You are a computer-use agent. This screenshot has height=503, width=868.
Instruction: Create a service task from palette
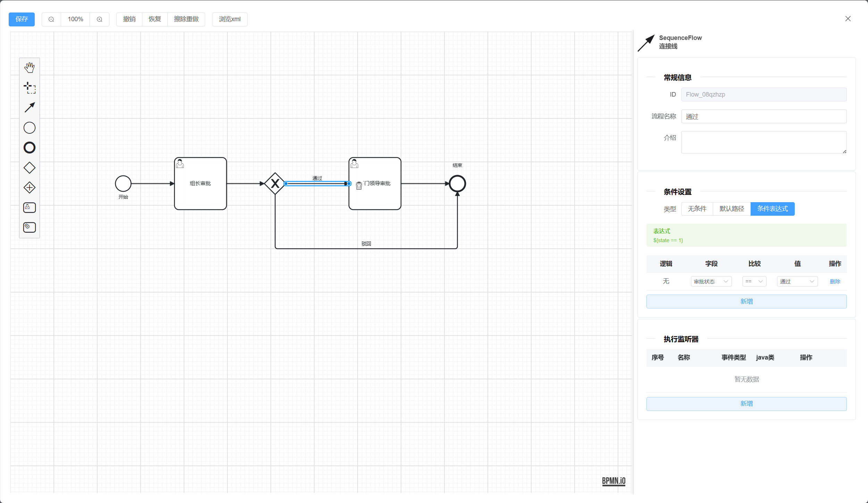click(x=30, y=228)
